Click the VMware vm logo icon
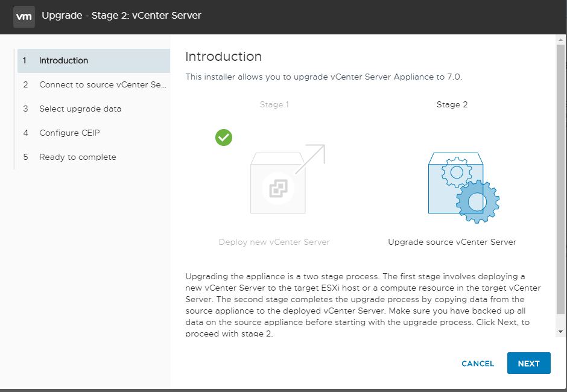567x392 pixels. pos(24,17)
